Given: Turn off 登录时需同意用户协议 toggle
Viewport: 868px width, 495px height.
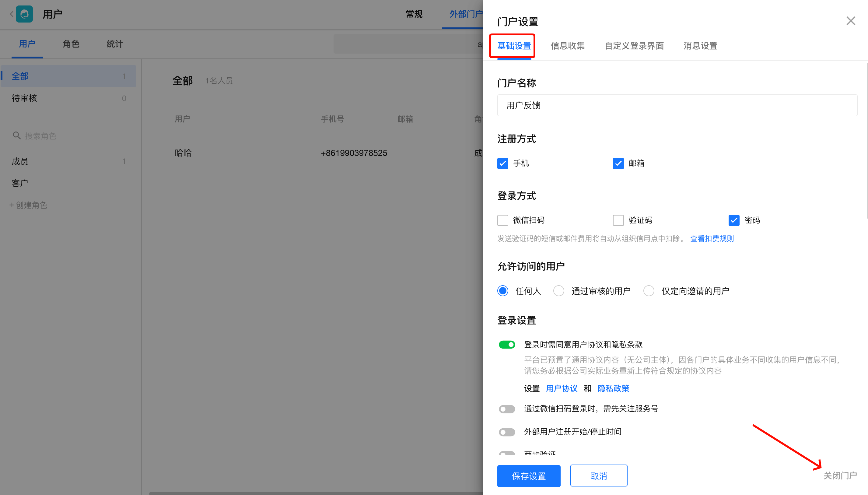Looking at the screenshot, I should click(x=507, y=345).
